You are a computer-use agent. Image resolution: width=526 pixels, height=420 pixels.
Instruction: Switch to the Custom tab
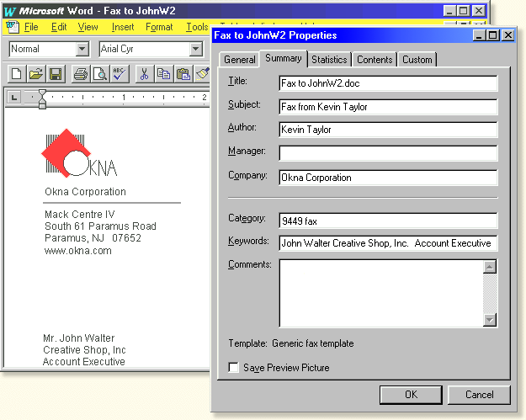[417, 60]
